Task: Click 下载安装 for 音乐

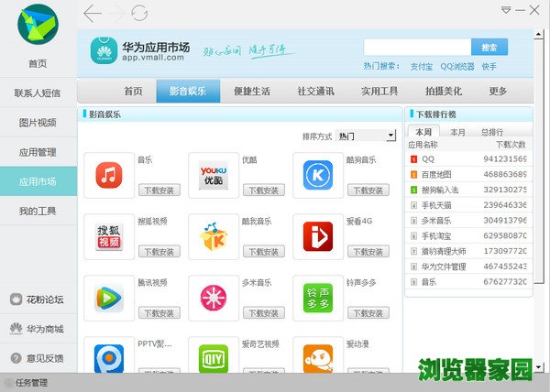Action: coord(159,191)
